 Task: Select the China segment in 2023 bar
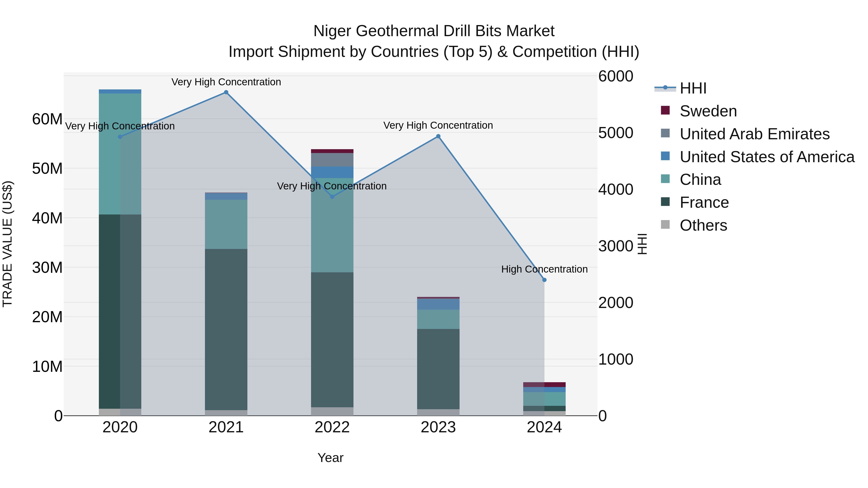[x=438, y=319]
